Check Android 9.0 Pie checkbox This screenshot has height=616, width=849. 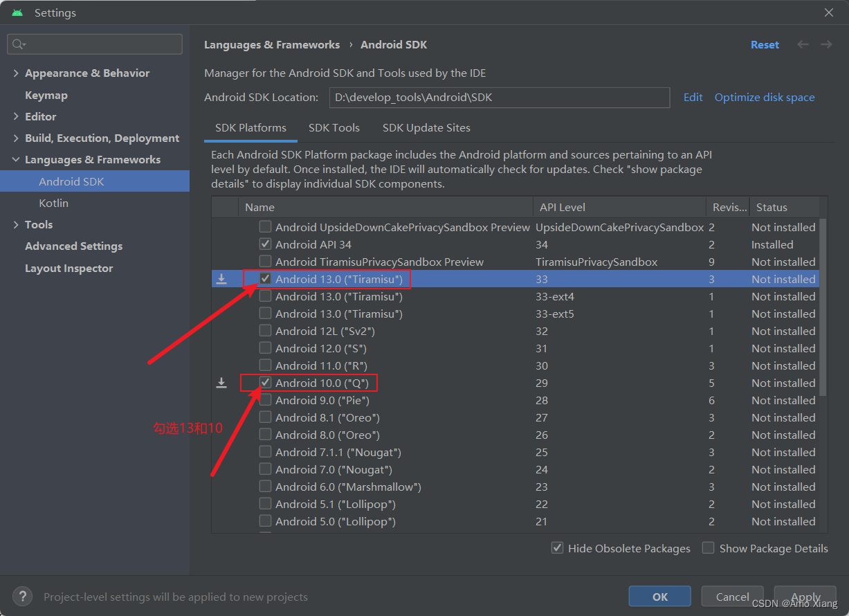point(265,400)
